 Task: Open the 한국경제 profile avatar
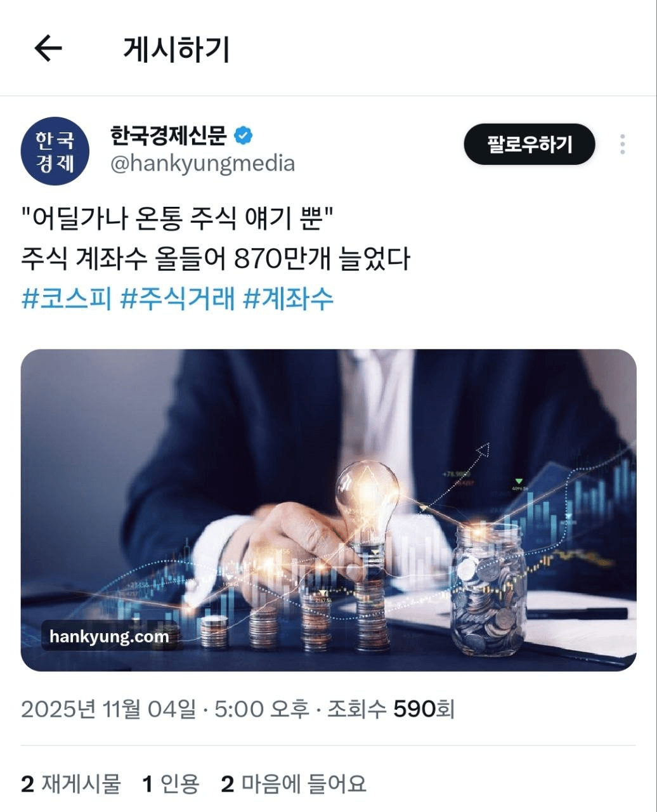(55, 151)
